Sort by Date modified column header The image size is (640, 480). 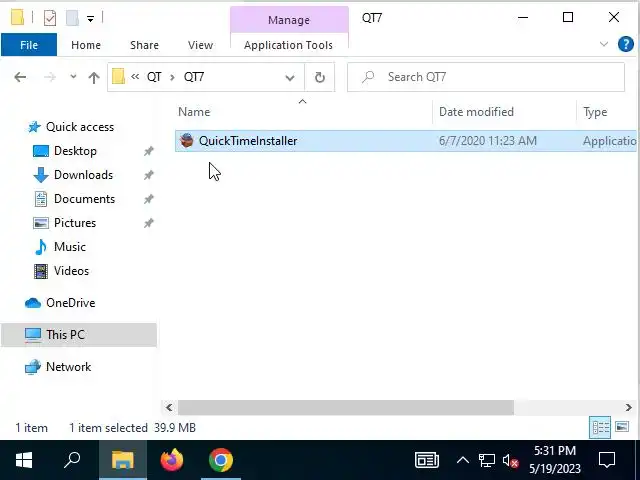tap(476, 112)
